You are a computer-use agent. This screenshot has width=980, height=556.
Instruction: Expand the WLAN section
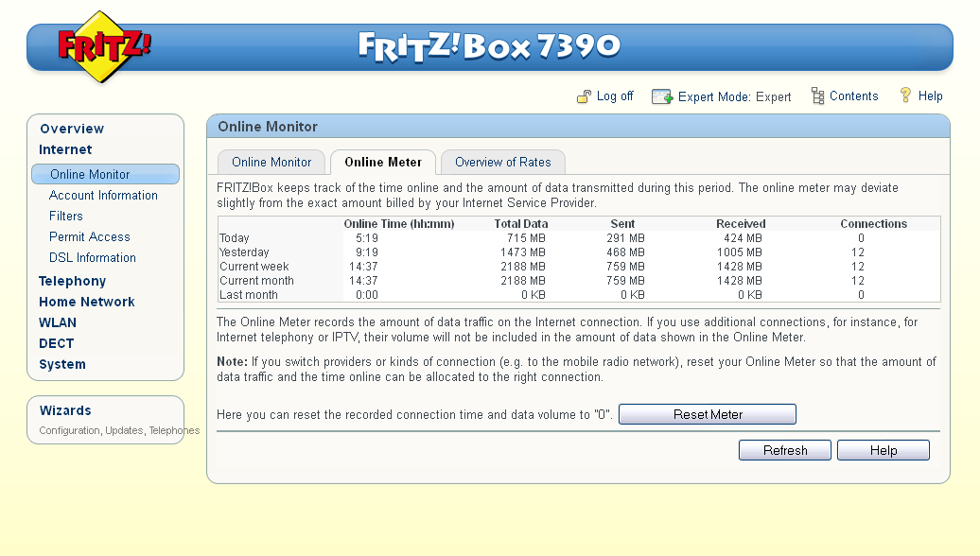pos(58,322)
